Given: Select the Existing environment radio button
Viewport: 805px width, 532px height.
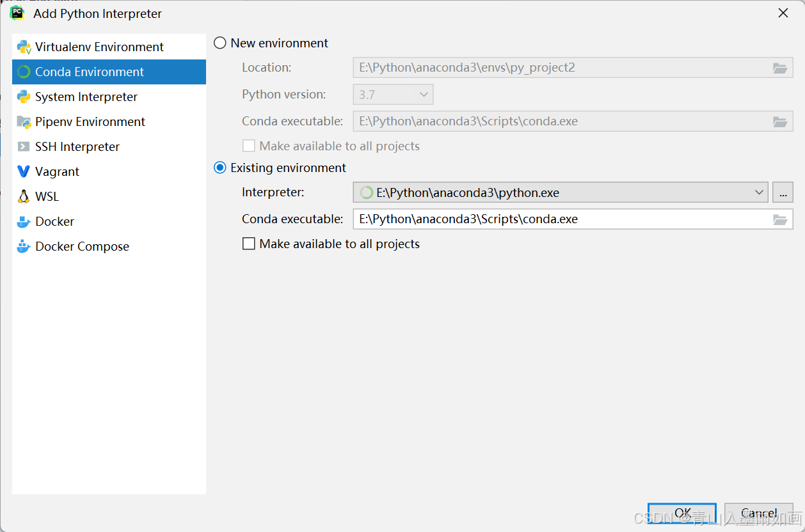Looking at the screenshot, I should point(220,168).
